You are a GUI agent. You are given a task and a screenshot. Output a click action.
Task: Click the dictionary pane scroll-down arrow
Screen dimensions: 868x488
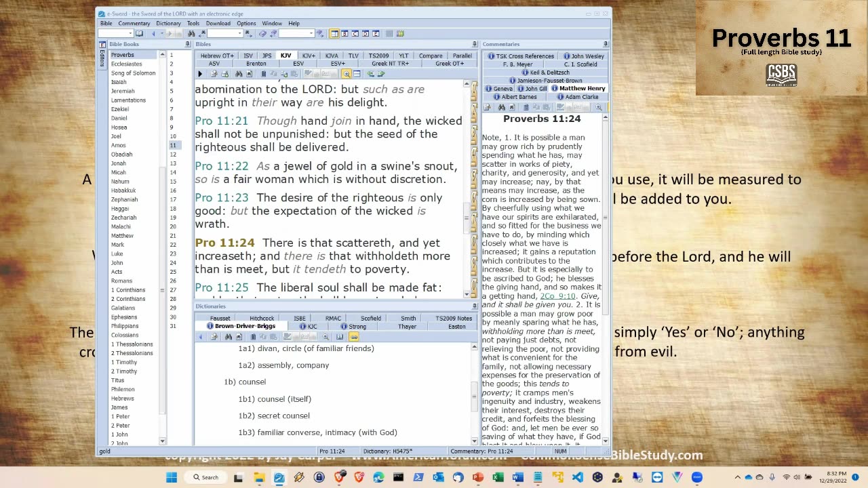(x=474, y=441)
